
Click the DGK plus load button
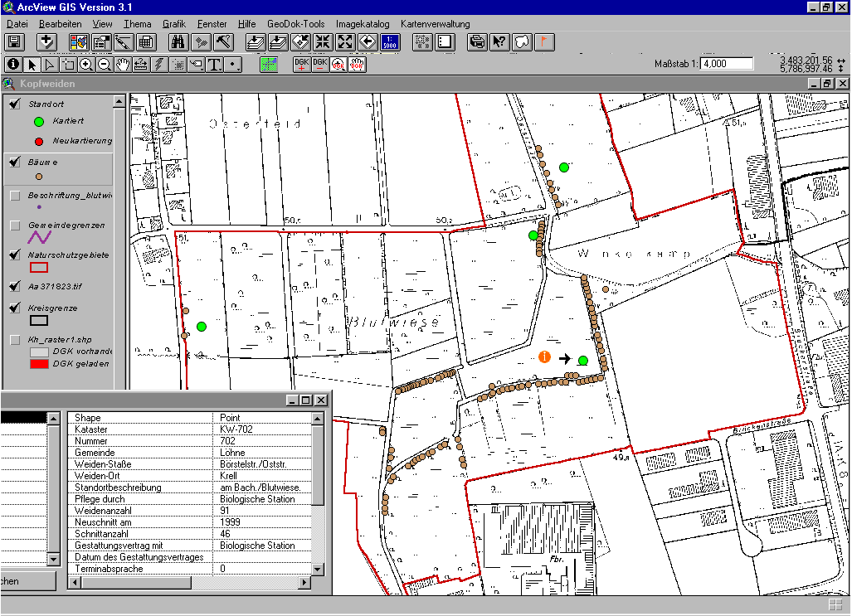[x=301, y=64]
